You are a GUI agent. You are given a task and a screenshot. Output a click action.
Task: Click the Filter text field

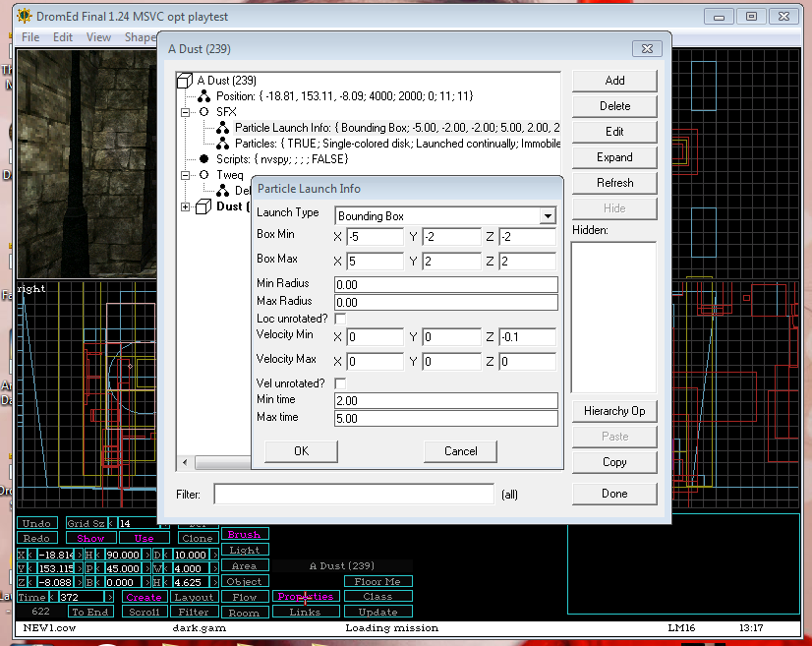click(353, 494)
